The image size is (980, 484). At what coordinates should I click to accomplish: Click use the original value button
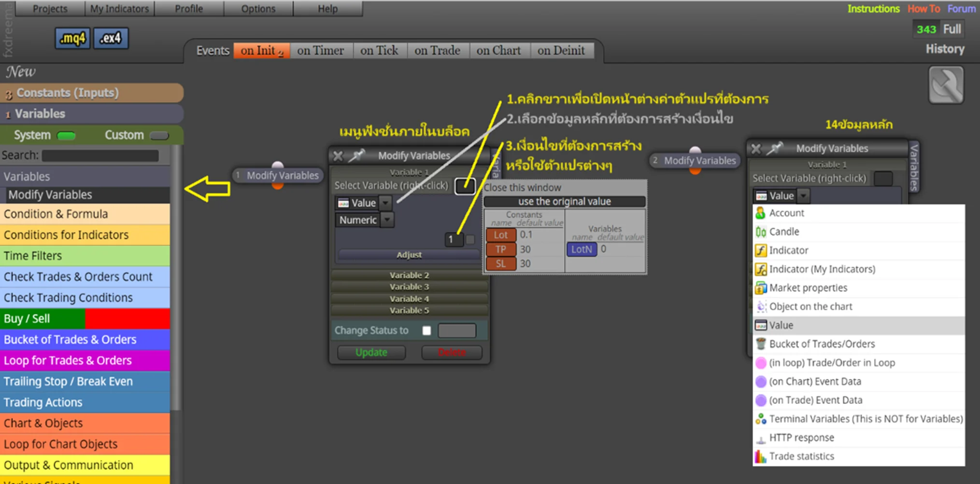(x=564, y=201)
